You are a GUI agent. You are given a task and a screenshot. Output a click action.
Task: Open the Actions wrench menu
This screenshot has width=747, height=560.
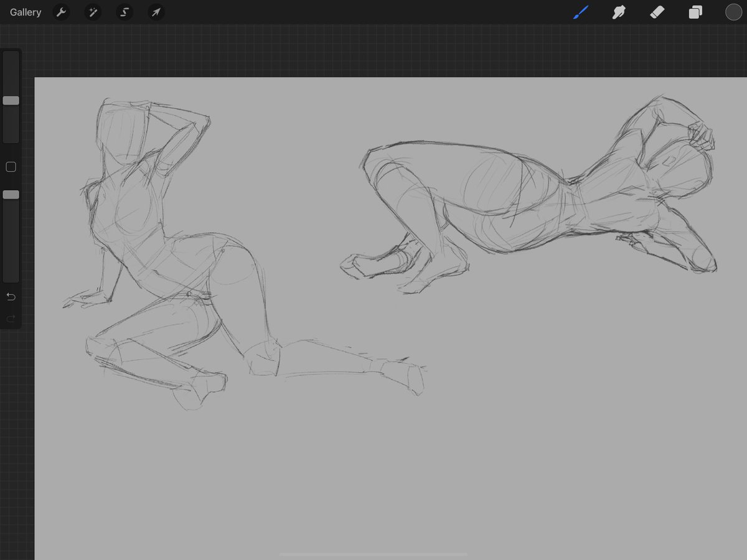pyautogui.click(x=61, y=12)
